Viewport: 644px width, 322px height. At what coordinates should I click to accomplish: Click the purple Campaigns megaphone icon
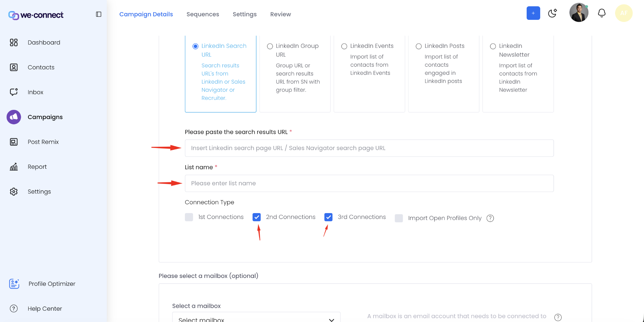tap(14, 117)
